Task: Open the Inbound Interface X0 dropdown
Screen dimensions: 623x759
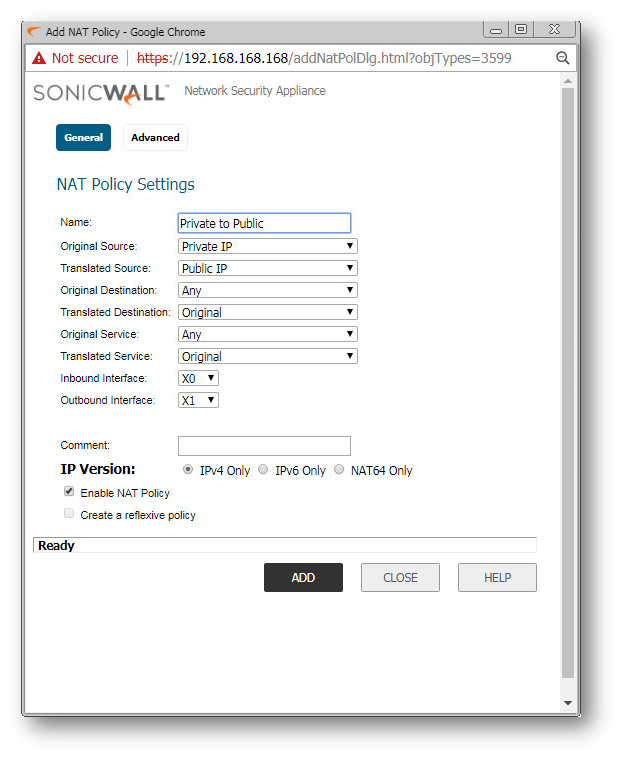Action: (x=198, y=378)
